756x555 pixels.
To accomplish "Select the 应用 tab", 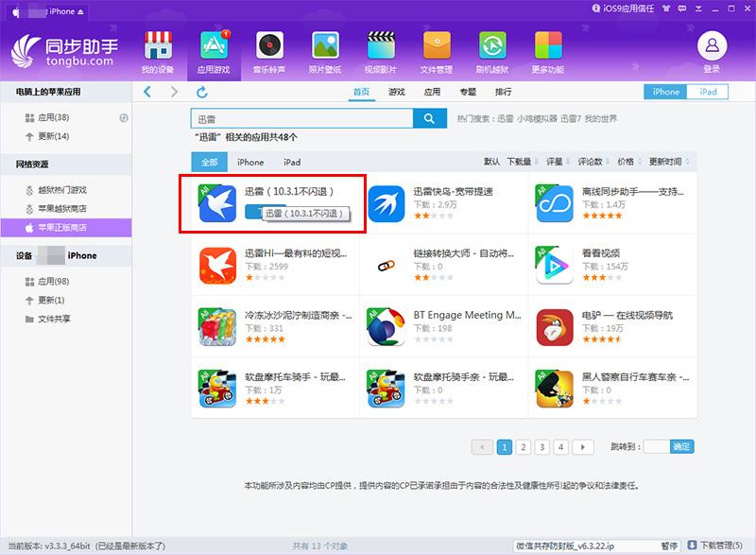I will (x=432, y=92).
